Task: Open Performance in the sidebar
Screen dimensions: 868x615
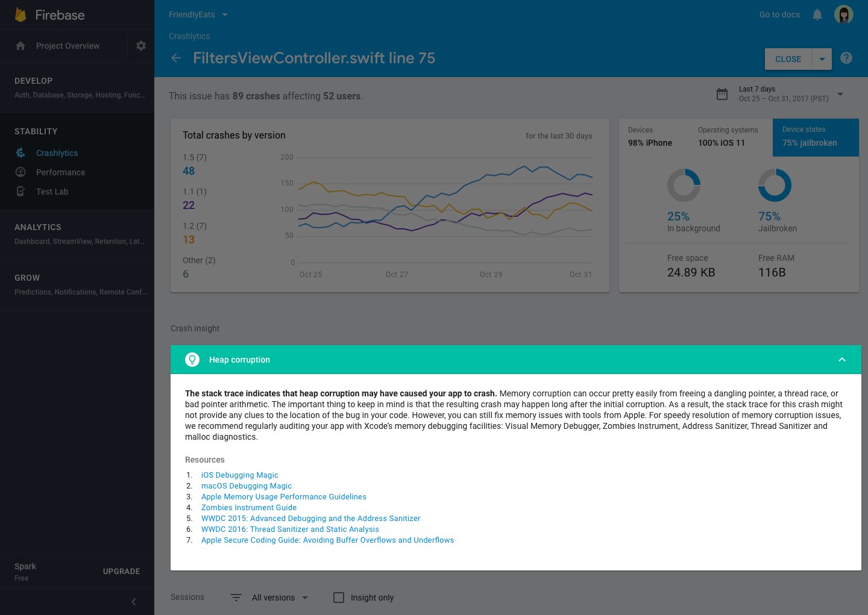Action: click(60, 172)
